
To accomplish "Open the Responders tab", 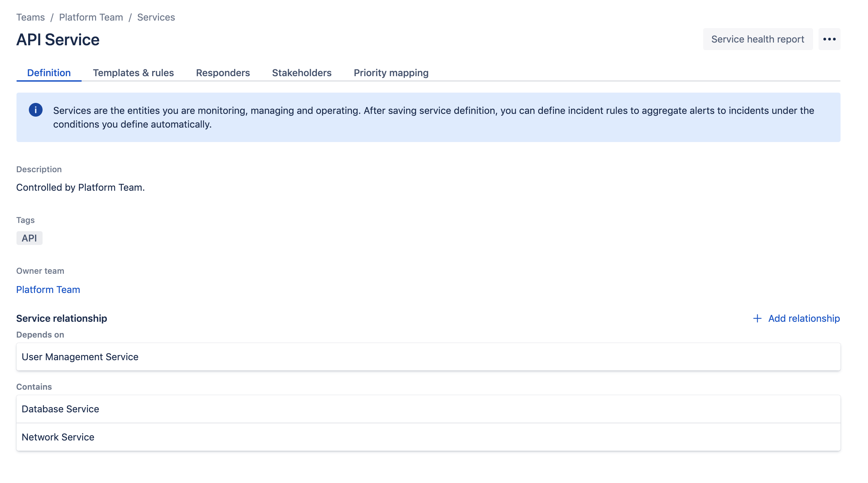I will (223, 73).
